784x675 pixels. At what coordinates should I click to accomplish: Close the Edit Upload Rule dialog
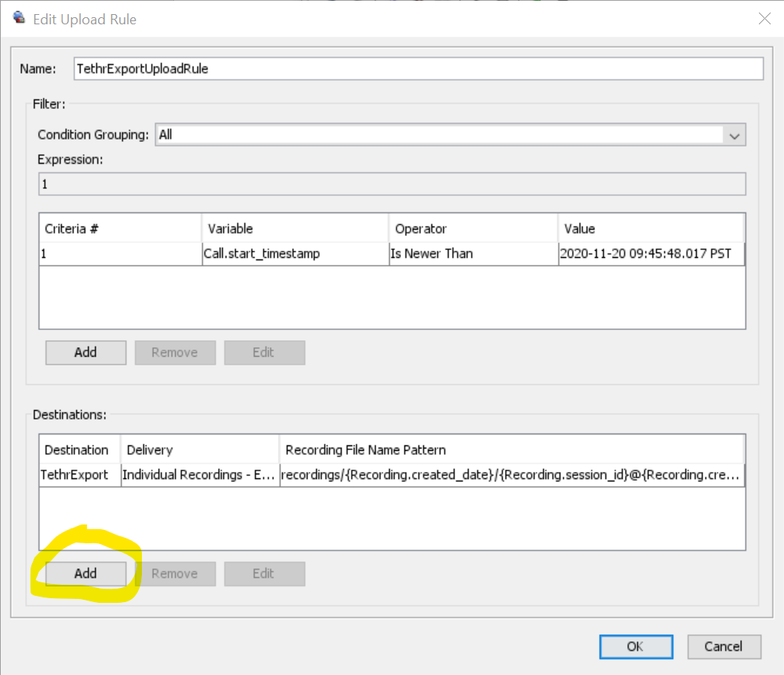click(764, 19)
